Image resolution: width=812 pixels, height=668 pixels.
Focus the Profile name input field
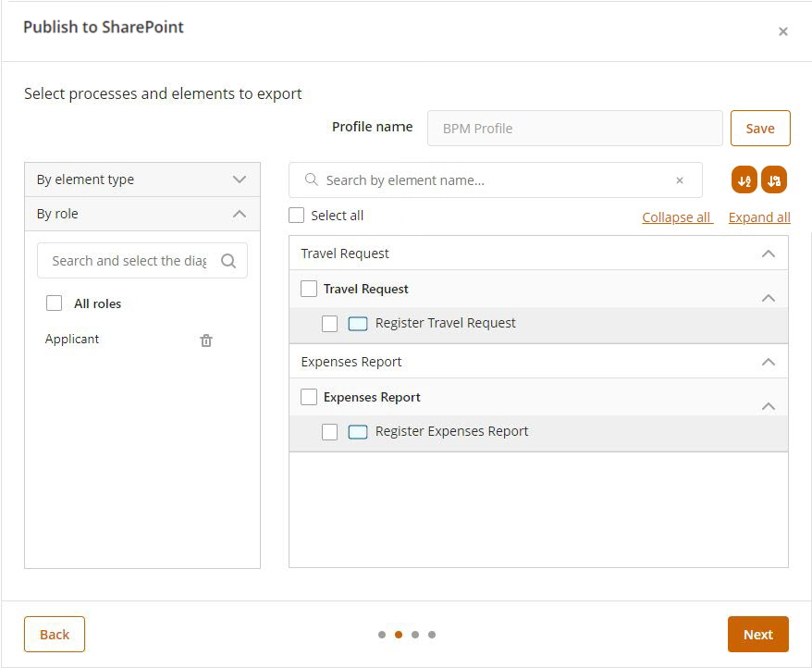(574, 129)
